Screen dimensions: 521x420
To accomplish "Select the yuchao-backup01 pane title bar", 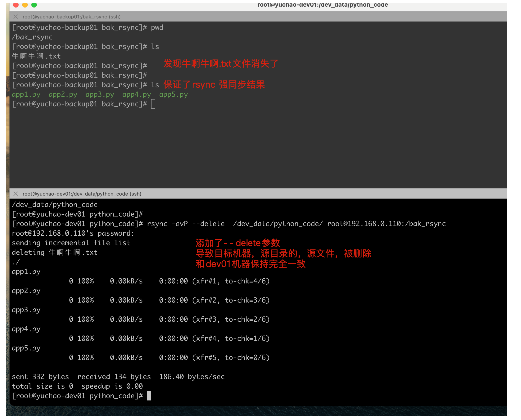I will tap(72, 17).
